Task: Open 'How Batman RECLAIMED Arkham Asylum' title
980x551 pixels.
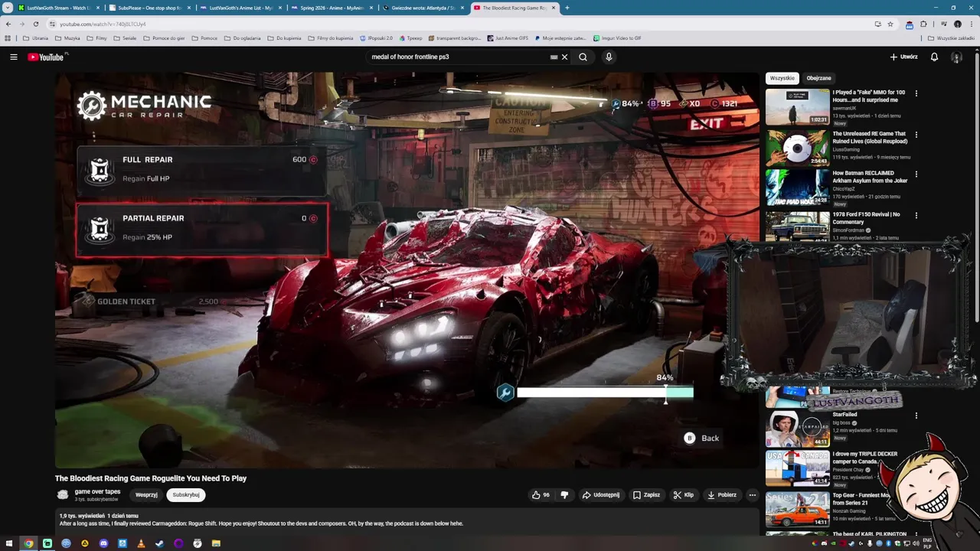Action: click(870, 177)
